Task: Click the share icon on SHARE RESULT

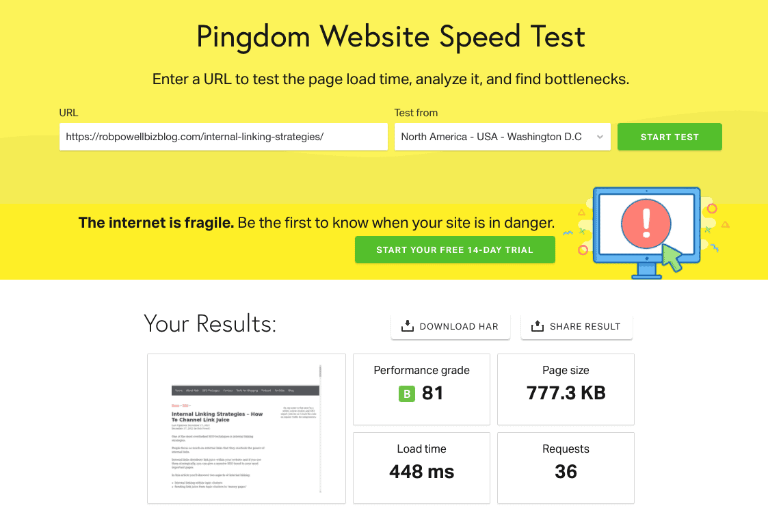Action: coord(538,326)
